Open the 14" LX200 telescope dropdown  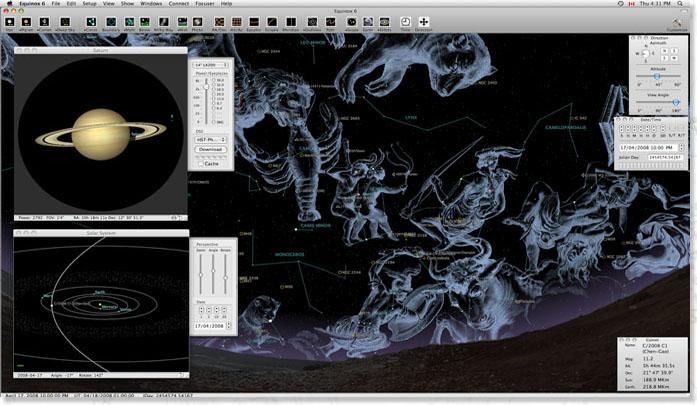coord(210,65)
